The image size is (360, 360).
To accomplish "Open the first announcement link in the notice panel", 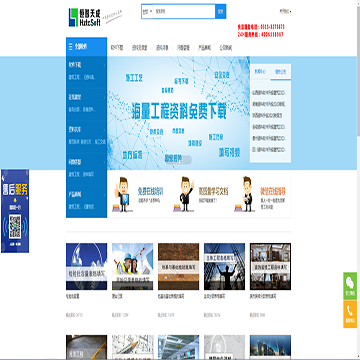I will click(x=269, y=93).
